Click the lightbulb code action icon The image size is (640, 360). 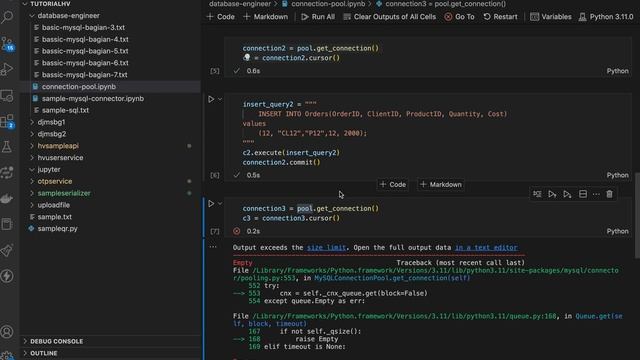pyautogui.click(x=247, y=58)
